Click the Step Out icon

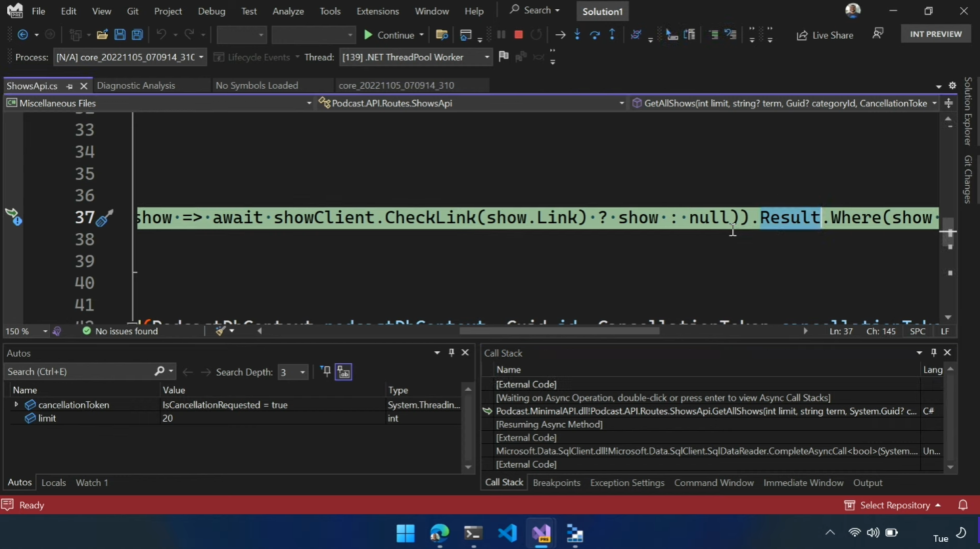[x=612, y=35]
